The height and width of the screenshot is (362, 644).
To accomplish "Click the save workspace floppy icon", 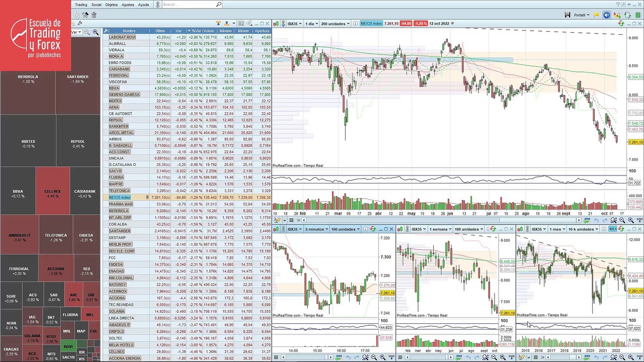I will pos(567,15).
